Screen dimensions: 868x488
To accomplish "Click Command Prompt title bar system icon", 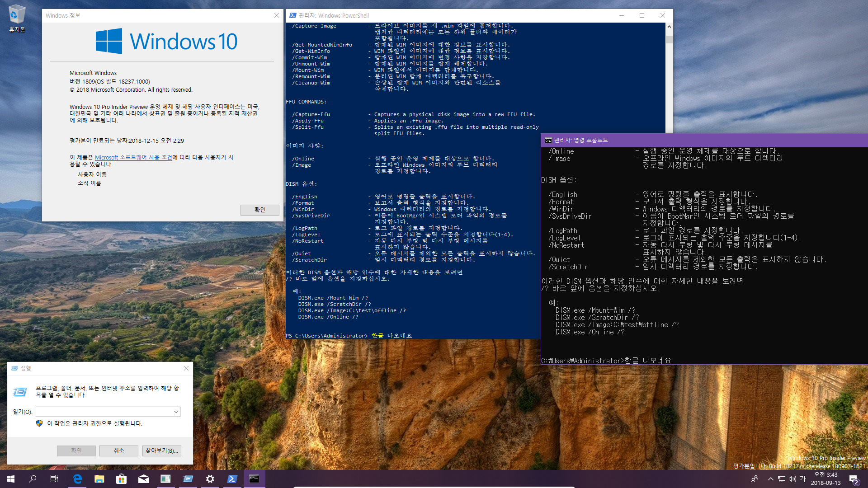I will point(548,140).
